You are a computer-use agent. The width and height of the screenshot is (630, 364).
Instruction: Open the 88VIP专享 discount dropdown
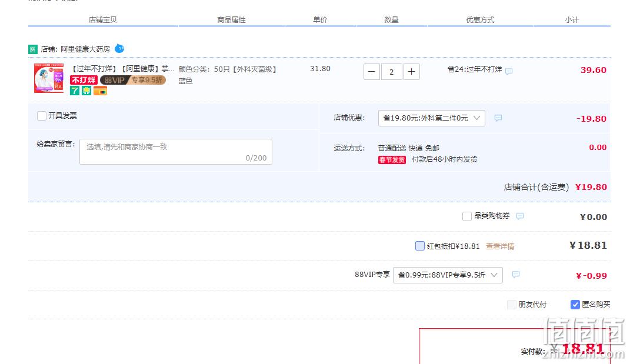pos(448,275)
